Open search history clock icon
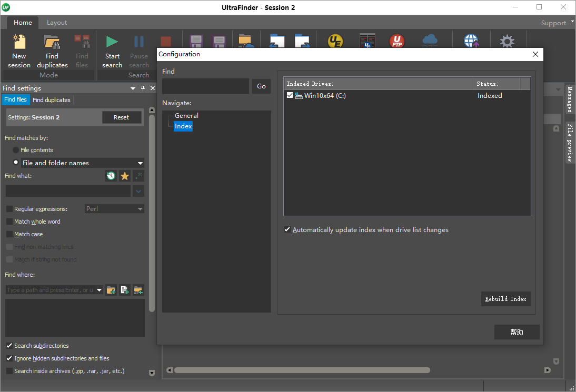This screenshot has height=392, width=576. [111, 176]
